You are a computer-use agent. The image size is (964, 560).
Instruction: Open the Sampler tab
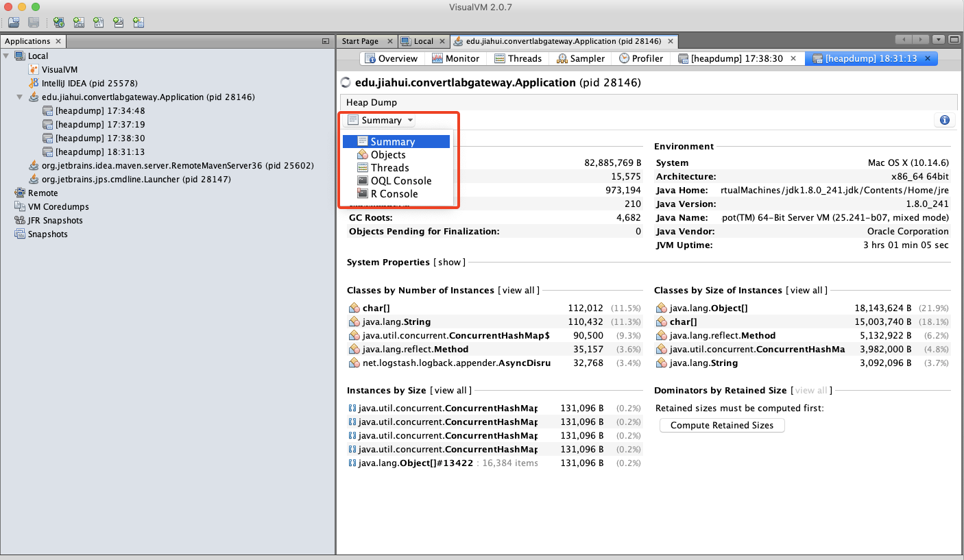coord(581,58)
